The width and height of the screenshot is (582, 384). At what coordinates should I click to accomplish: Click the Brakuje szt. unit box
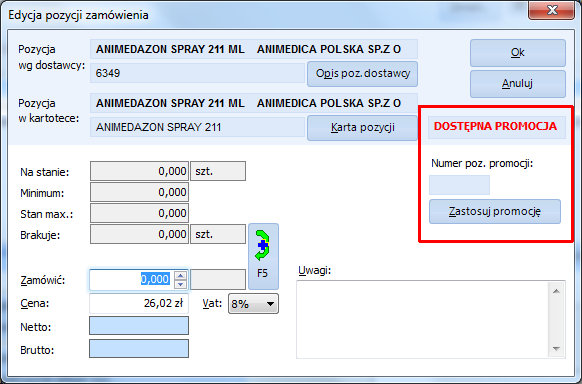(218, 234)
